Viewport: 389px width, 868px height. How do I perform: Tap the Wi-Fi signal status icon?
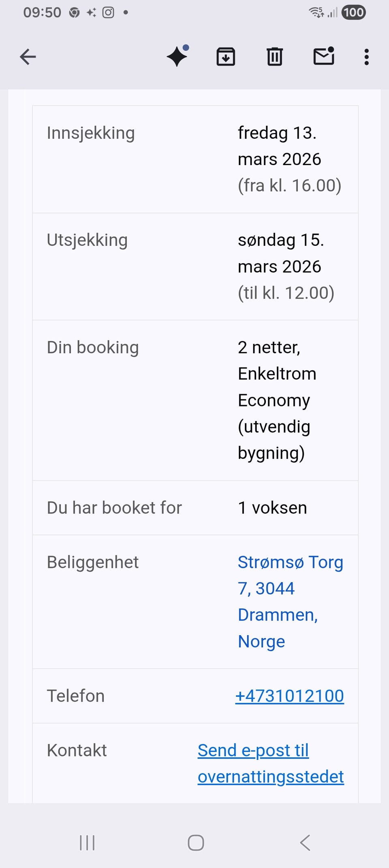tap(316, 13)
